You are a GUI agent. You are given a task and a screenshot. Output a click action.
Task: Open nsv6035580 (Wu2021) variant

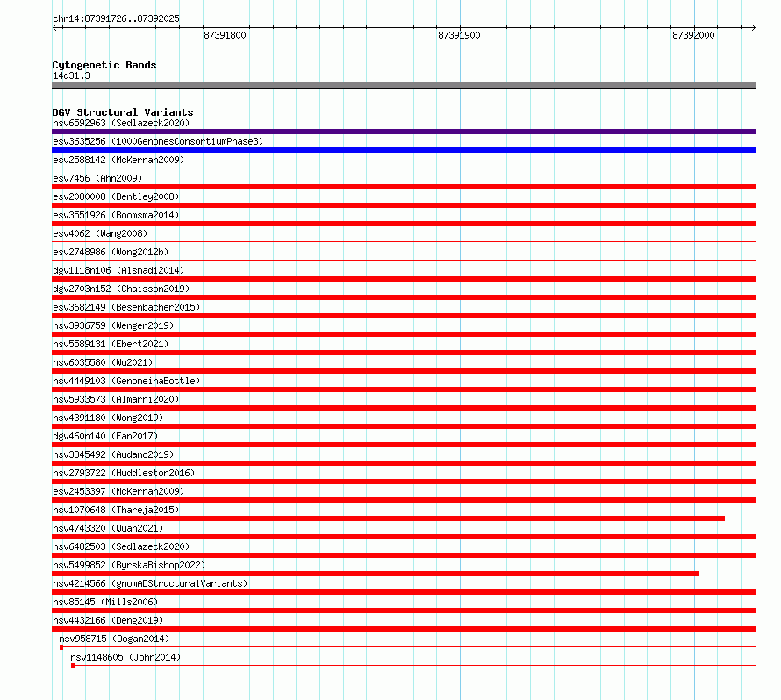click(x=103, y=362)
